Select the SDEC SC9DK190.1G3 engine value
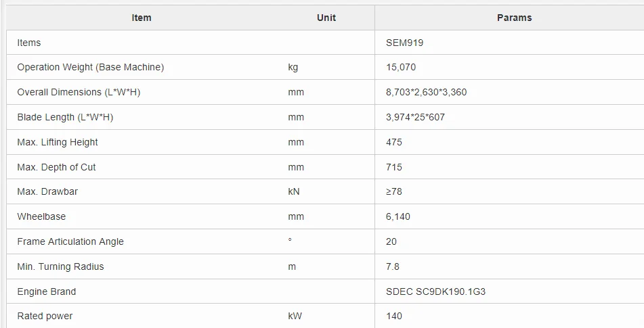The image size is (644, 328). click(435, 291)
